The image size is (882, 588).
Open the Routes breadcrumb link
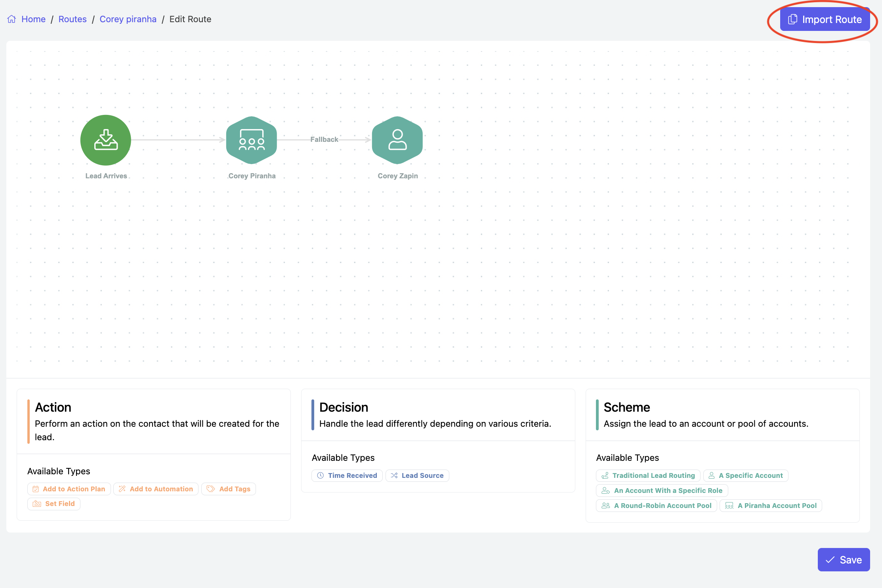[x=73, y=19]
